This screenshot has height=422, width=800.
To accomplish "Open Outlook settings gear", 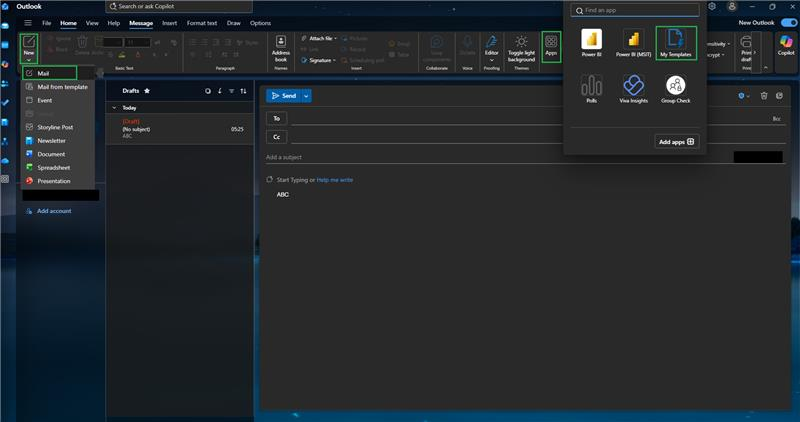I will pyautogui.click(x=712, y=7).
